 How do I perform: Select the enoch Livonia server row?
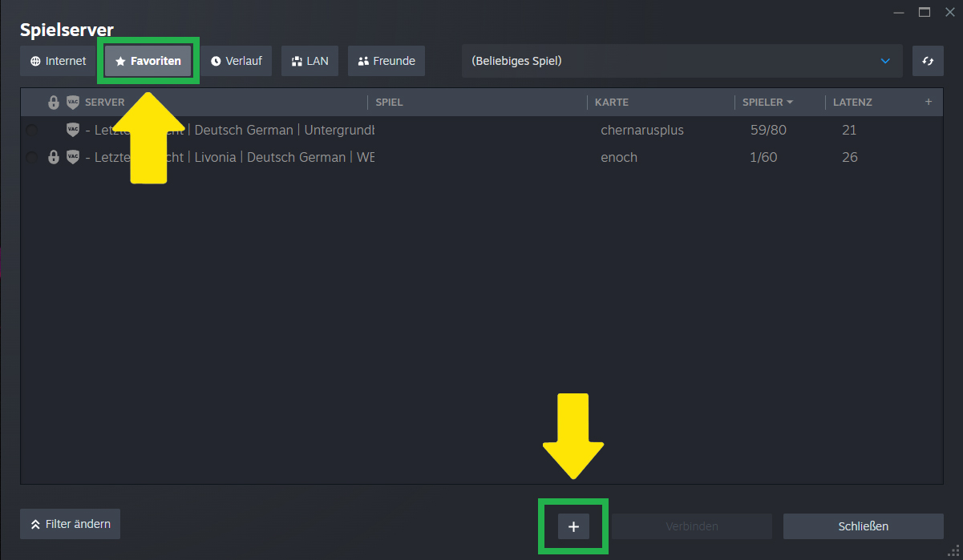[x=481, y=157]
